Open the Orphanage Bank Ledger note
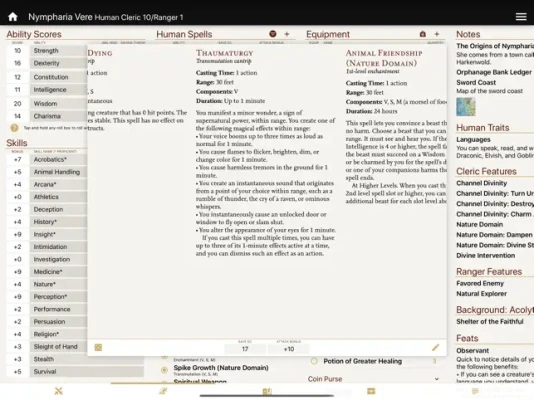The width and height of the screenshot is (534, 400). [494, 72]
